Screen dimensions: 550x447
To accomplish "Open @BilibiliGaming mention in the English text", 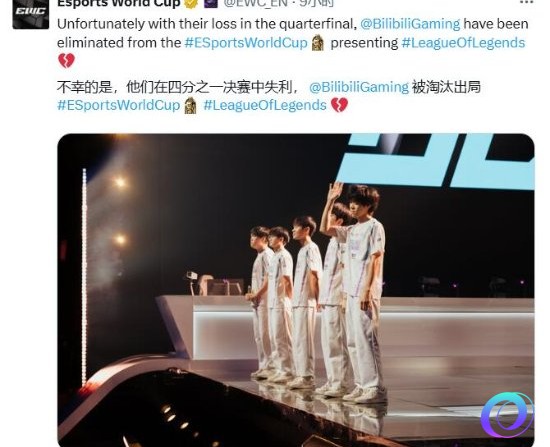I will click(410, 24).
